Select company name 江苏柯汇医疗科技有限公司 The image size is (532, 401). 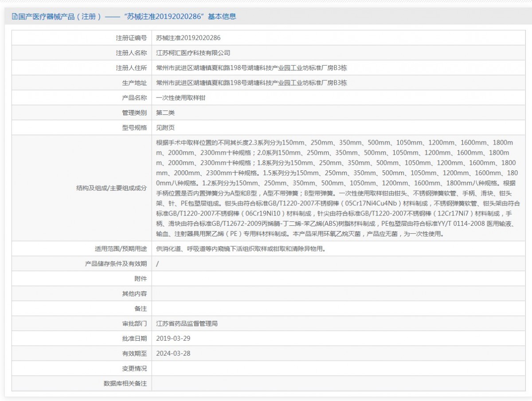193,53
